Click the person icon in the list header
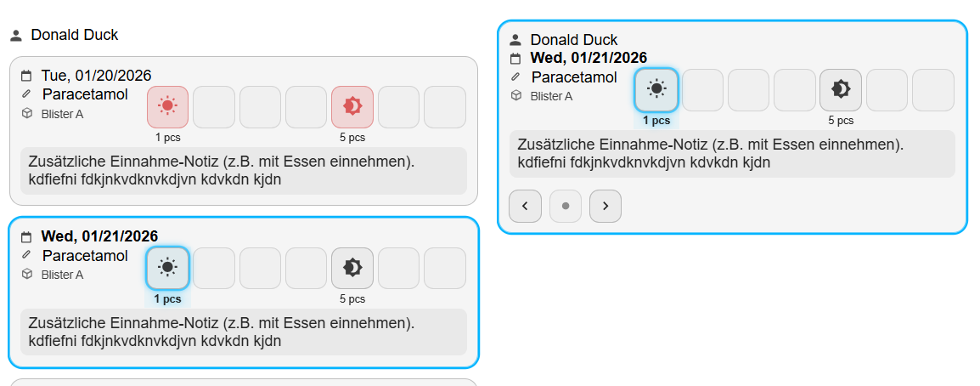This screenshot has width=980, height=386. click(x=15, y=36)
